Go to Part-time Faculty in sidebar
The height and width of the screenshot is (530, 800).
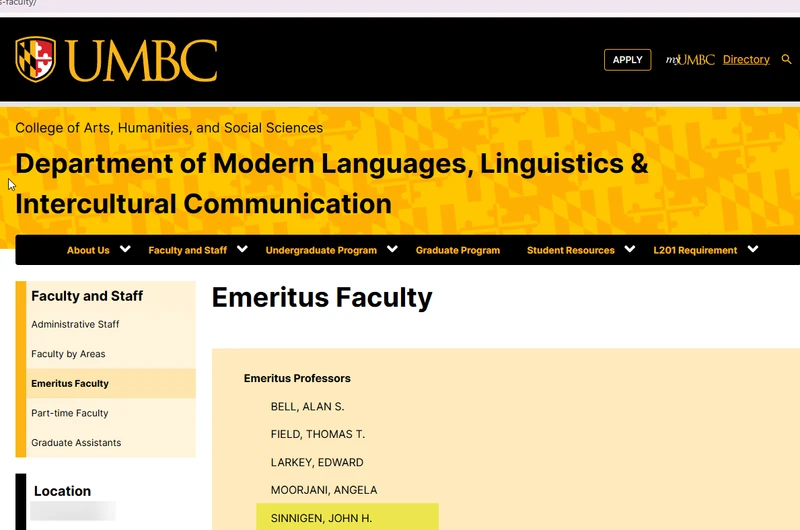tap(69, 413)
